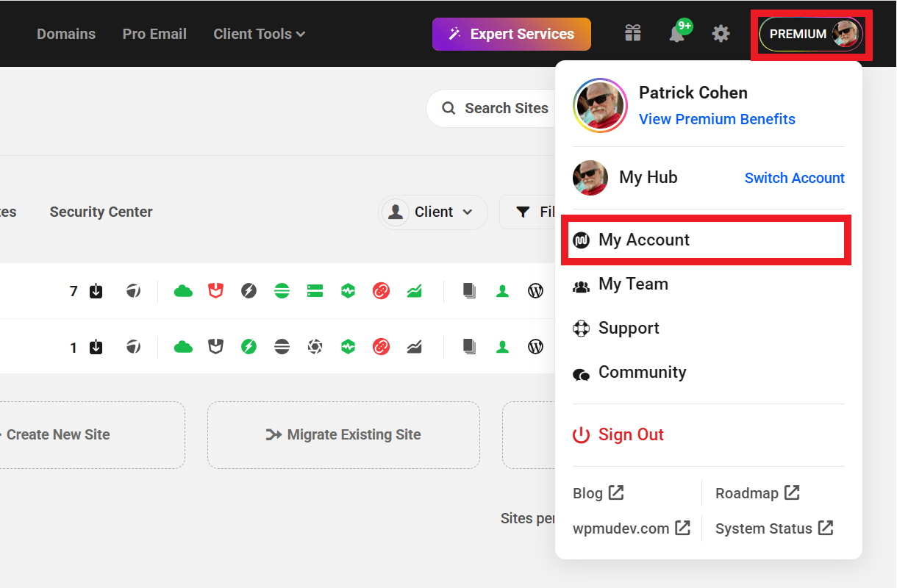Expand the Client Tools dropdown
Image resolution: width=897 pixels, height=588 pixels.
coord(259,34)
